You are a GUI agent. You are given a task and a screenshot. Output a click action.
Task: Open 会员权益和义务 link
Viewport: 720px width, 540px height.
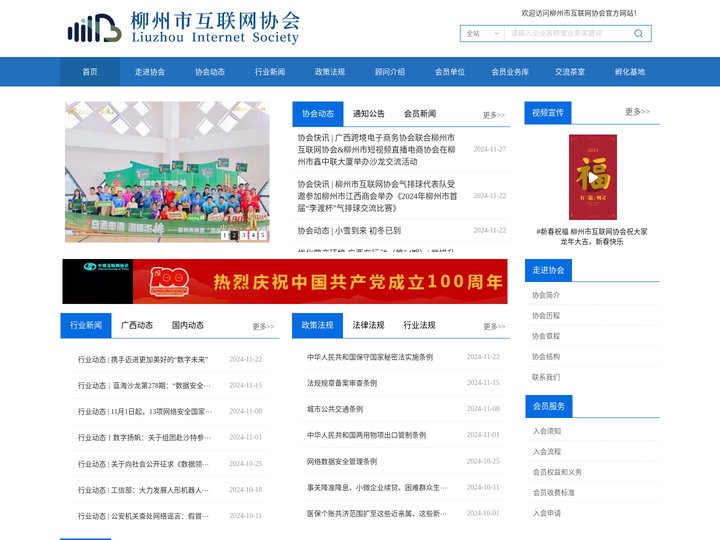(x=557, y=472)
